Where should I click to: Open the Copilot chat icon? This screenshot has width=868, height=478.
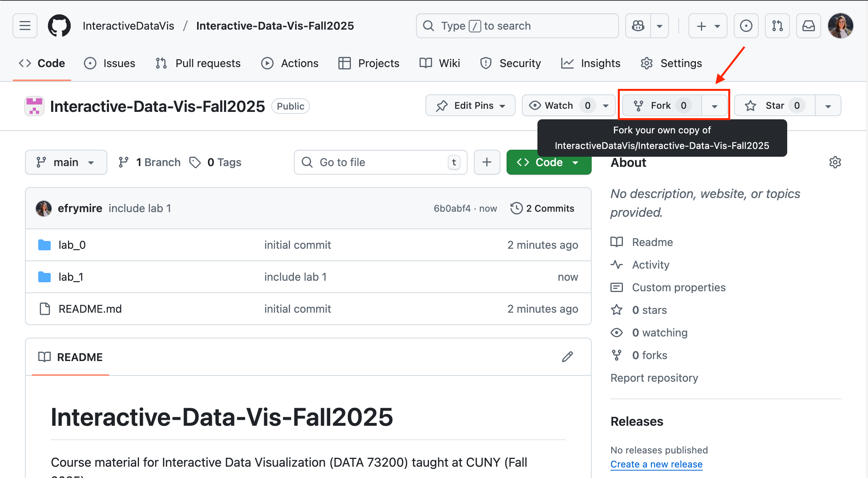638,26
